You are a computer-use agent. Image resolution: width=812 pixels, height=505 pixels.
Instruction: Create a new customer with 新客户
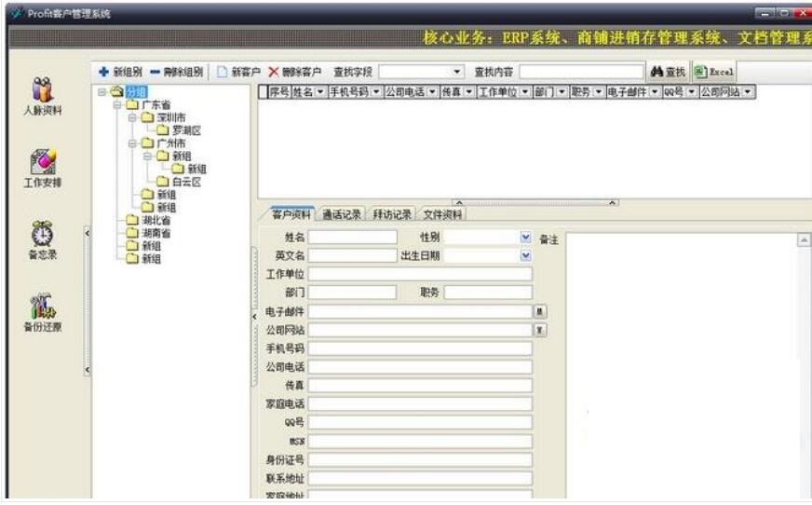[238, 72]
